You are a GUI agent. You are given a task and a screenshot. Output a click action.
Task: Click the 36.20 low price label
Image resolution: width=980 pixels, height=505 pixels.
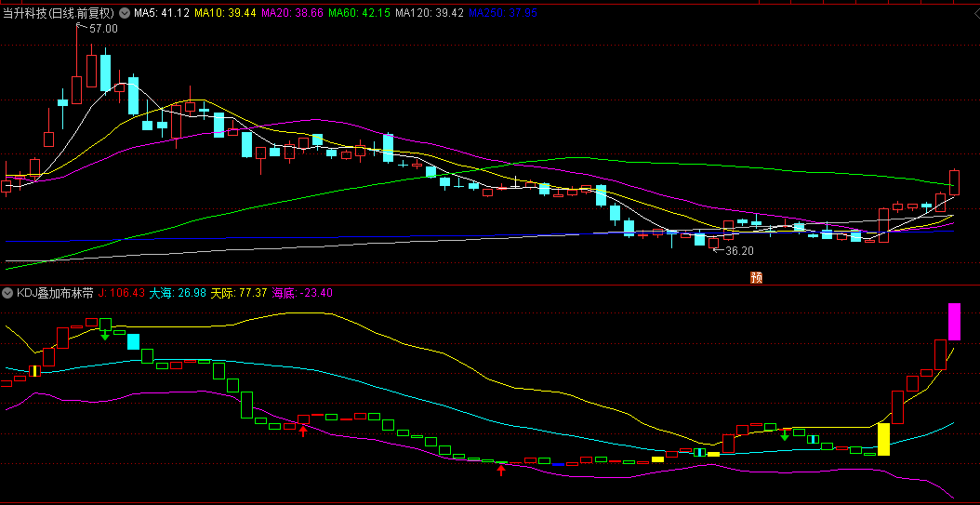739,250
